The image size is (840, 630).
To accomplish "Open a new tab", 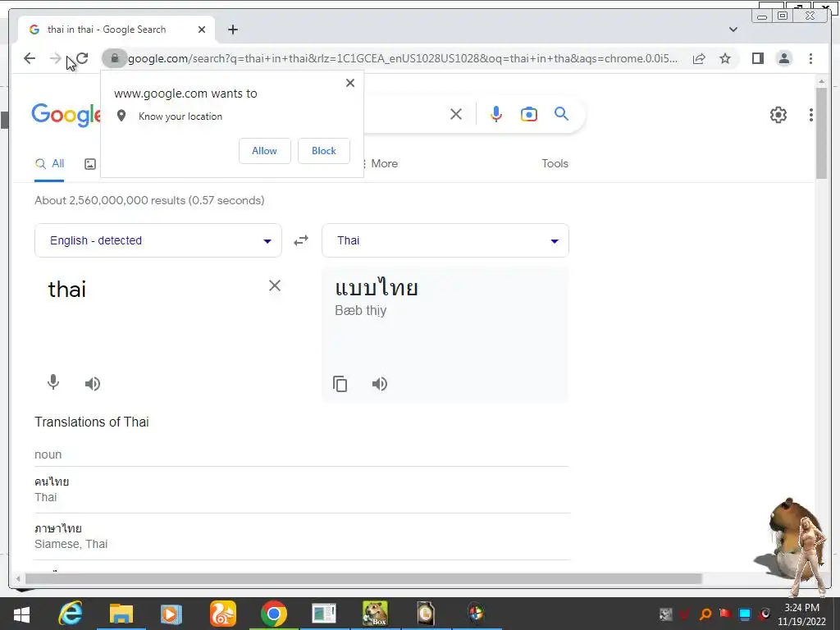I will click(x=232, y=30).
